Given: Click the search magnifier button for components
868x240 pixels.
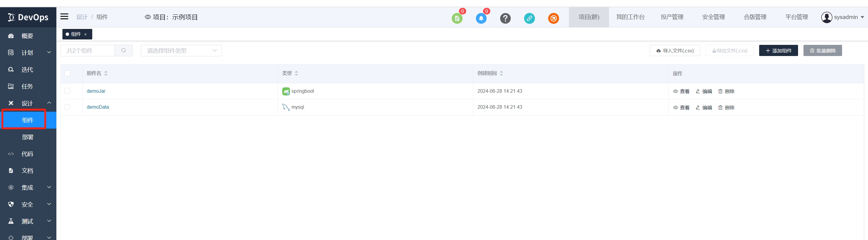Looking at the screenshot, I should 124,51.
